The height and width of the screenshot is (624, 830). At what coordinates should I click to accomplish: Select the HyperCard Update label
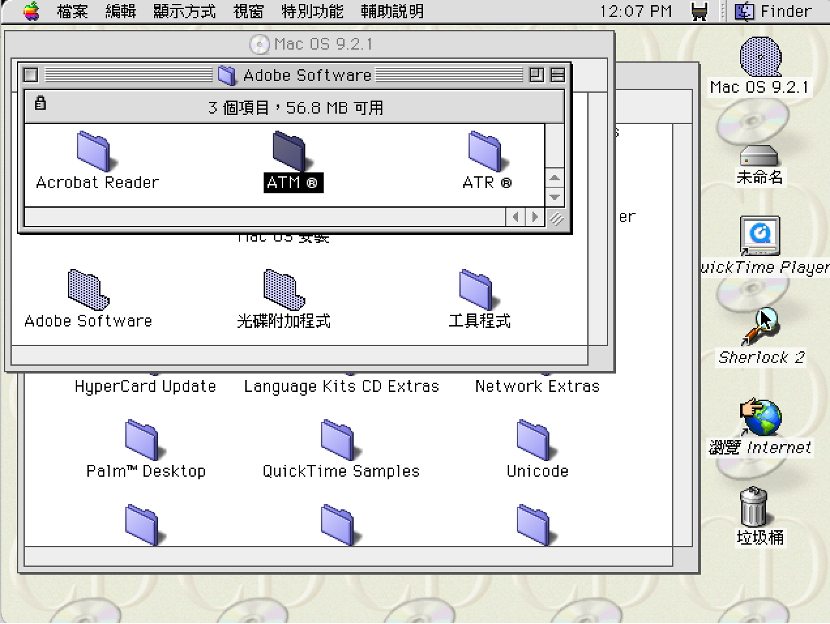click(145, 386)
